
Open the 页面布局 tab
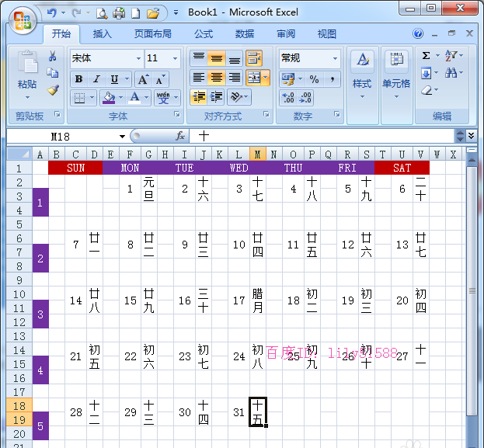[152, 33]
